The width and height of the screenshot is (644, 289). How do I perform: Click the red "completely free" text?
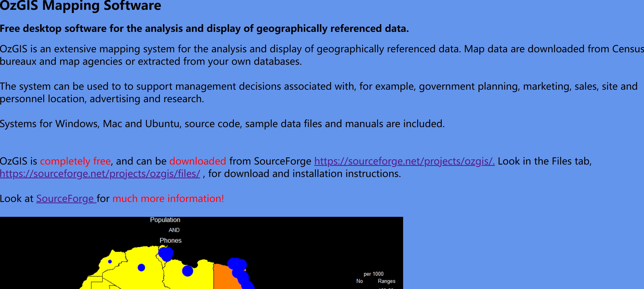(75, 161)
